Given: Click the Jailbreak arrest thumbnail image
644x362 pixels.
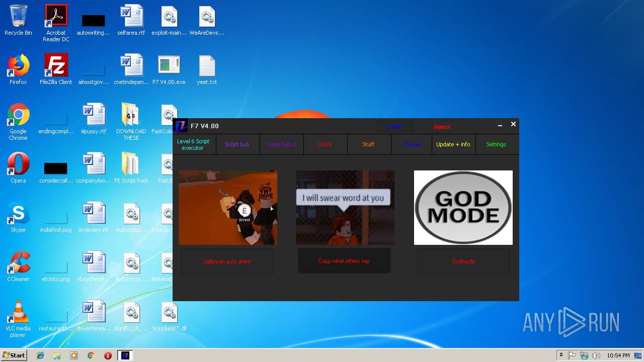Looking at the screenshot, I should tap(228, 208).
